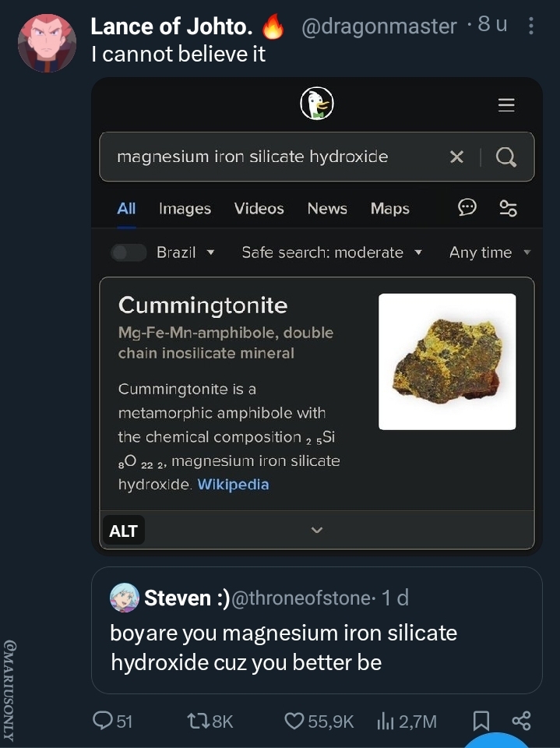The height and width of the screenshot is (748, 560).
Task: Reply to the tweet via the comment icon
Action: 102,721
